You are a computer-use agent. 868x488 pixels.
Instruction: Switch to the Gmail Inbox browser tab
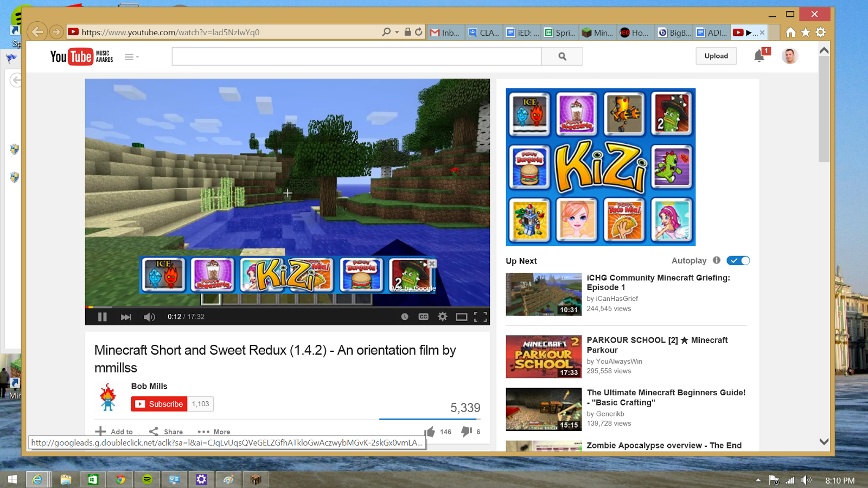click(445, 32)
